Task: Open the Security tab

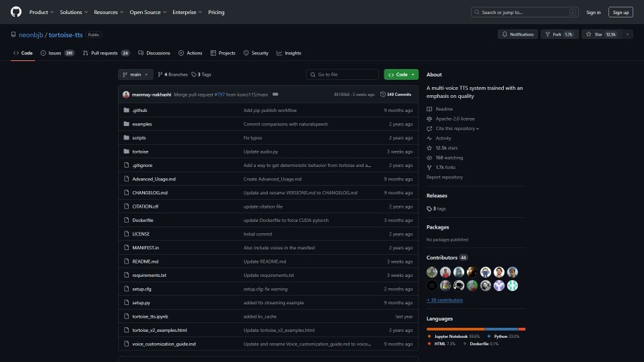Action: [x=256, y=53]
